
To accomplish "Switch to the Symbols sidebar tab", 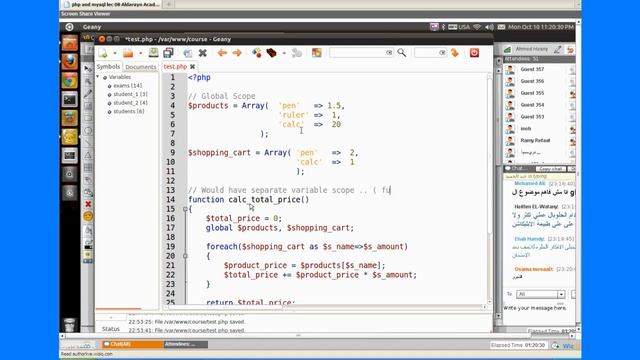I will click(x=108, y=67).
